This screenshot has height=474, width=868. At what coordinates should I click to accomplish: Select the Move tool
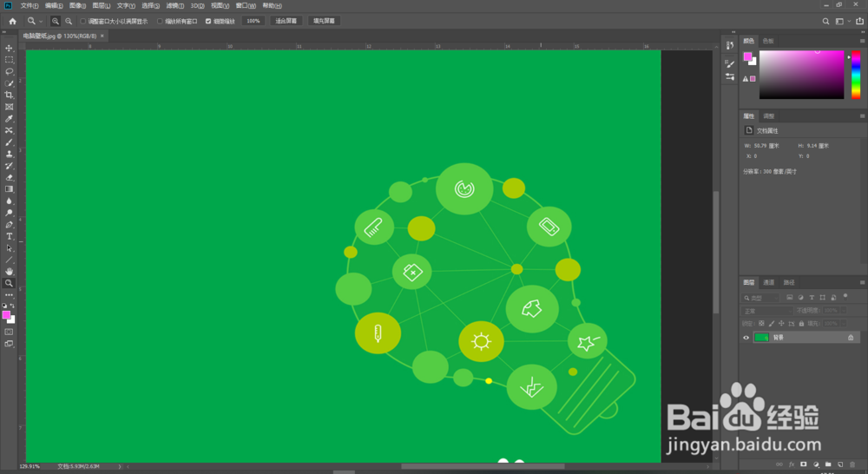9,48
